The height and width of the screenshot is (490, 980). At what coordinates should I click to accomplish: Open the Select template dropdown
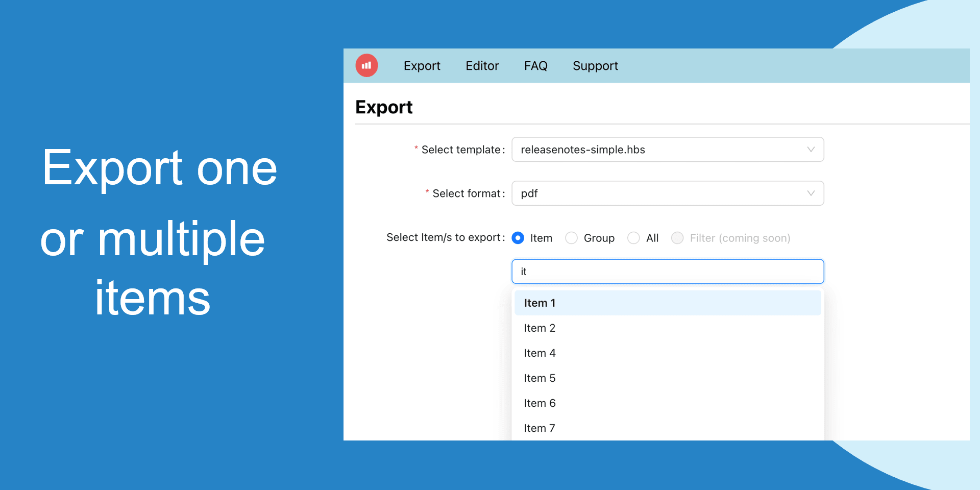click(668, 150)
